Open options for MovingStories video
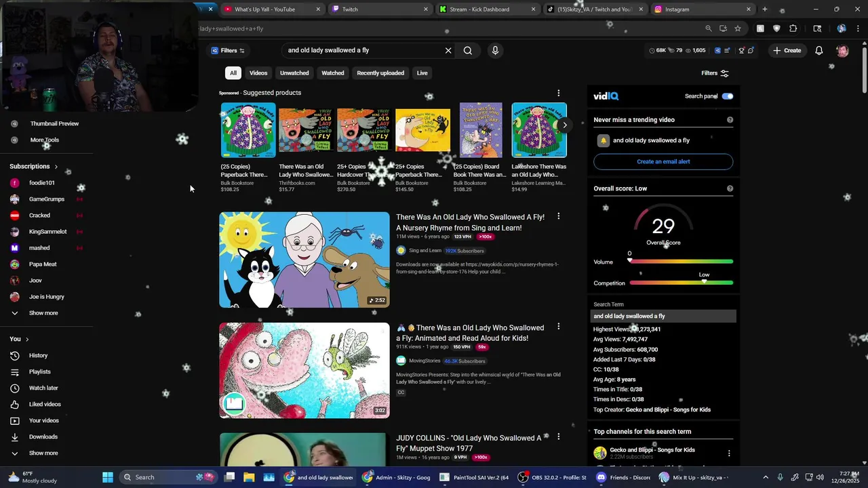Viewport: 868px width, 488px height. pos(558,327)
